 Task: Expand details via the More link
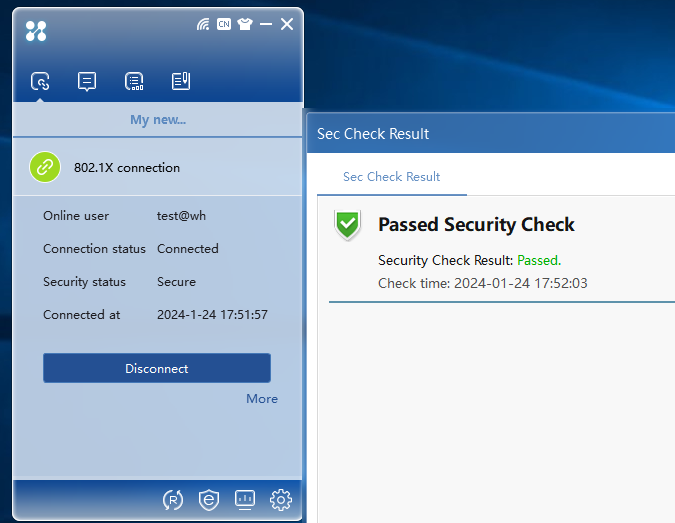pos(262,399)
